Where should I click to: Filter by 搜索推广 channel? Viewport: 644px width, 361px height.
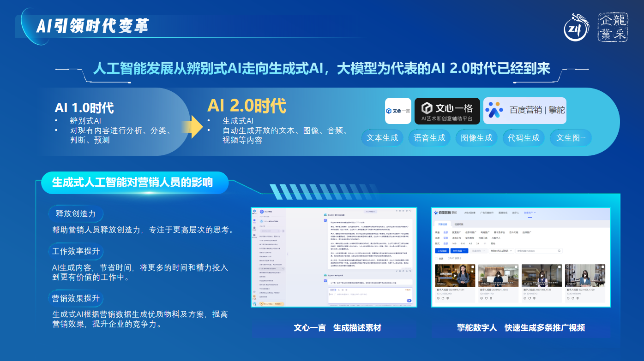tap(456, 232)
